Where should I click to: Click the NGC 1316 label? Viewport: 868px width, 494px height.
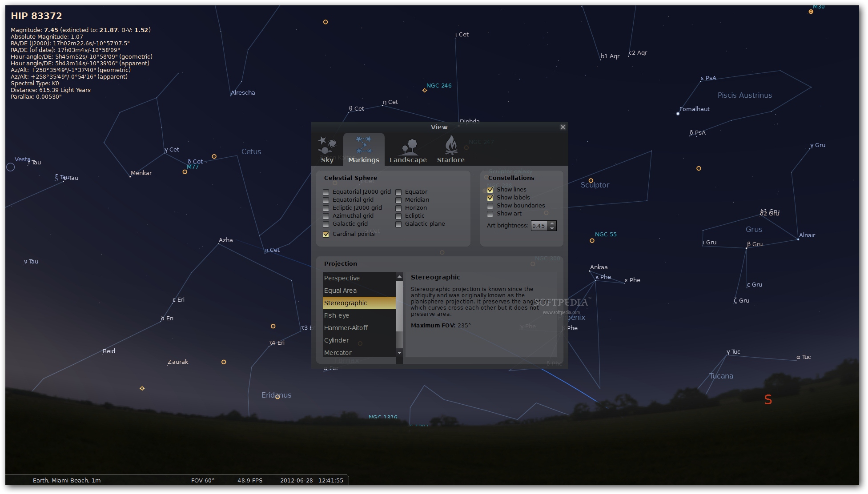pyautogui.click(x=383, y=417)
